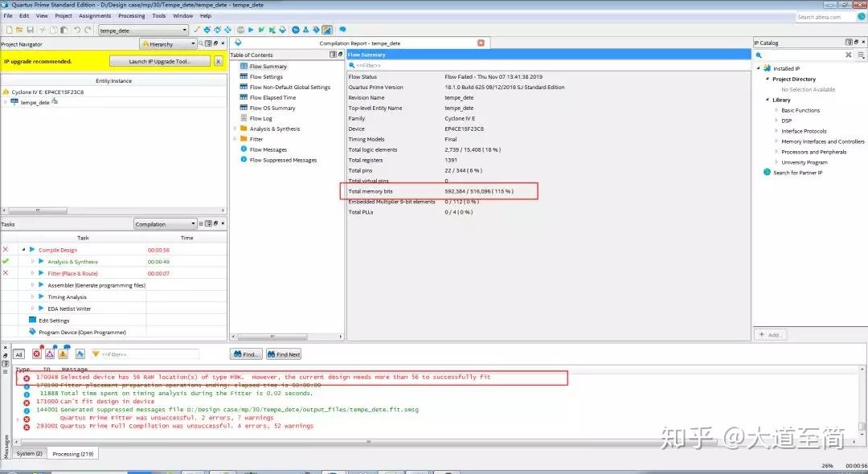
Task: Open the Processing menu
Action: [132, 15]
